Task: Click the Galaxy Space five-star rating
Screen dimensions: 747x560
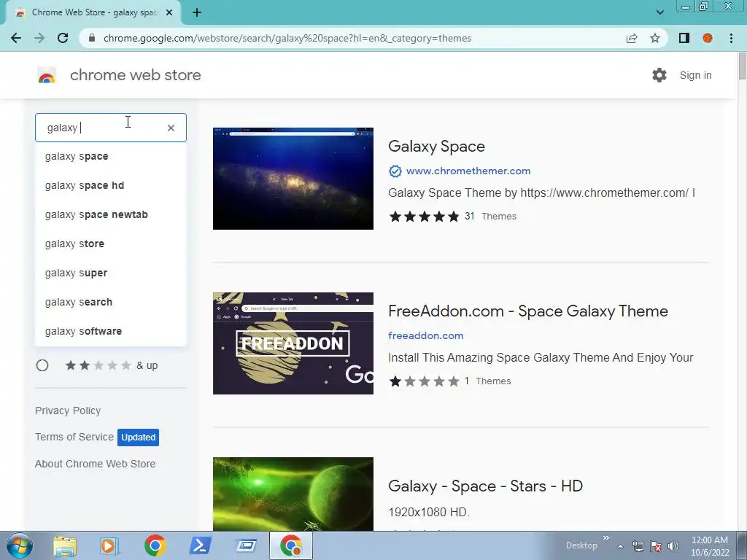Action: pos(424,217)
